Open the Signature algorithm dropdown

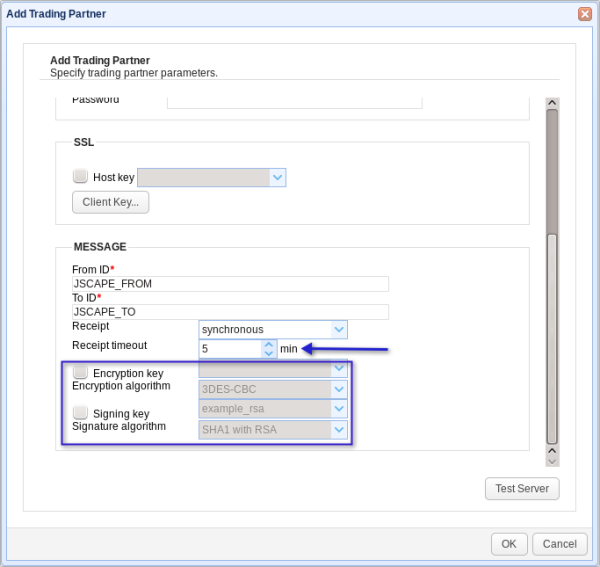pyautogui.click(x=339, y=430)
